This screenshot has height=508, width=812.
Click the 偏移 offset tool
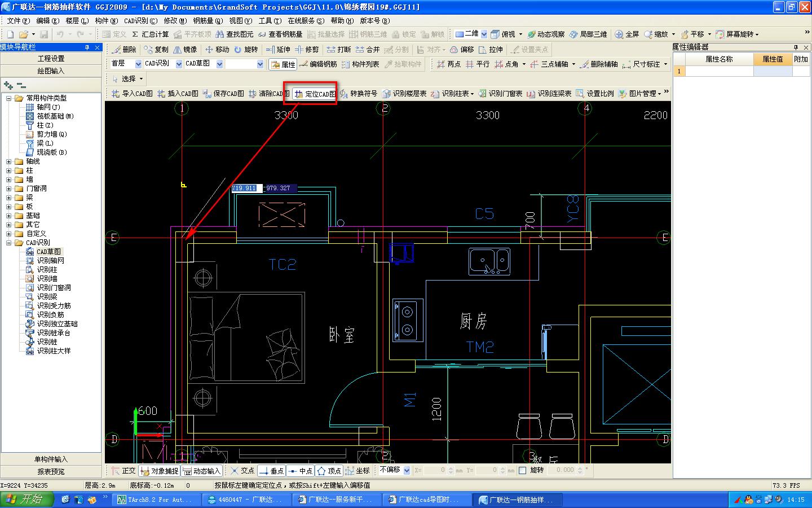(462, 50)
